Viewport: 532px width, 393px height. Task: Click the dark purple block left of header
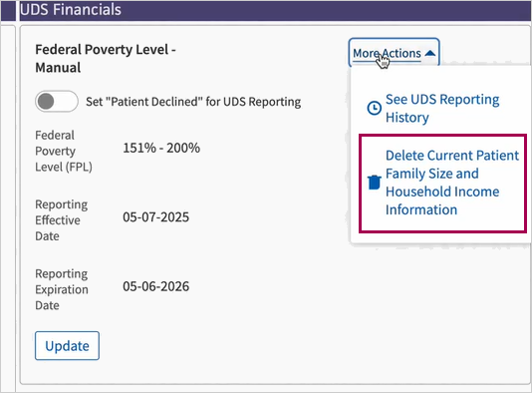coord(8,10)
